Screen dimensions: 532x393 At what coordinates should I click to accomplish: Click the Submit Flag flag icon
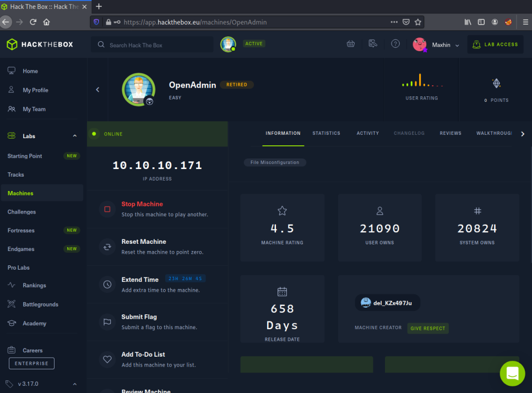(107, 322)
